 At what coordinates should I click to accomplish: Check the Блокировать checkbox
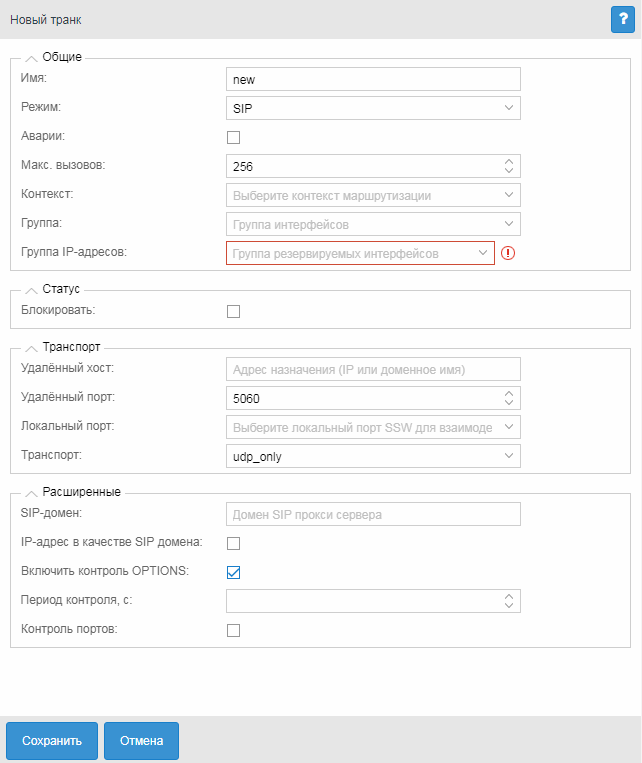[x=234, y=311]
